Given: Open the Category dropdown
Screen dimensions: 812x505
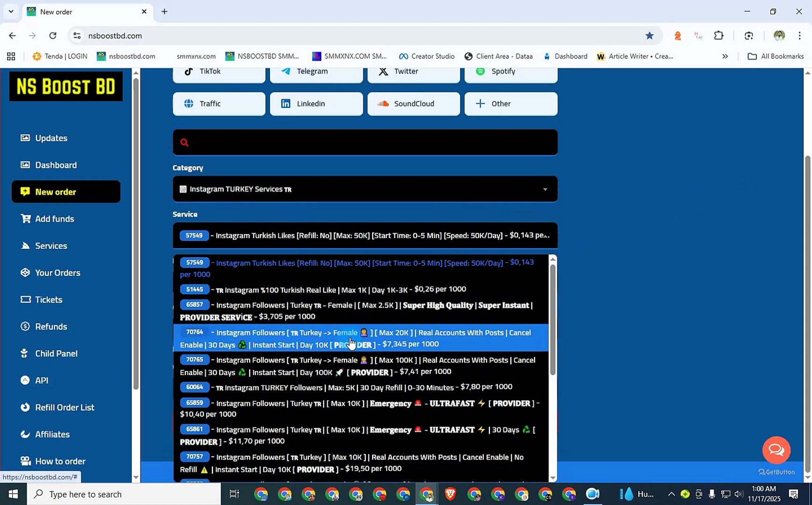Looking at the screenshot, I should coord(365,189).
